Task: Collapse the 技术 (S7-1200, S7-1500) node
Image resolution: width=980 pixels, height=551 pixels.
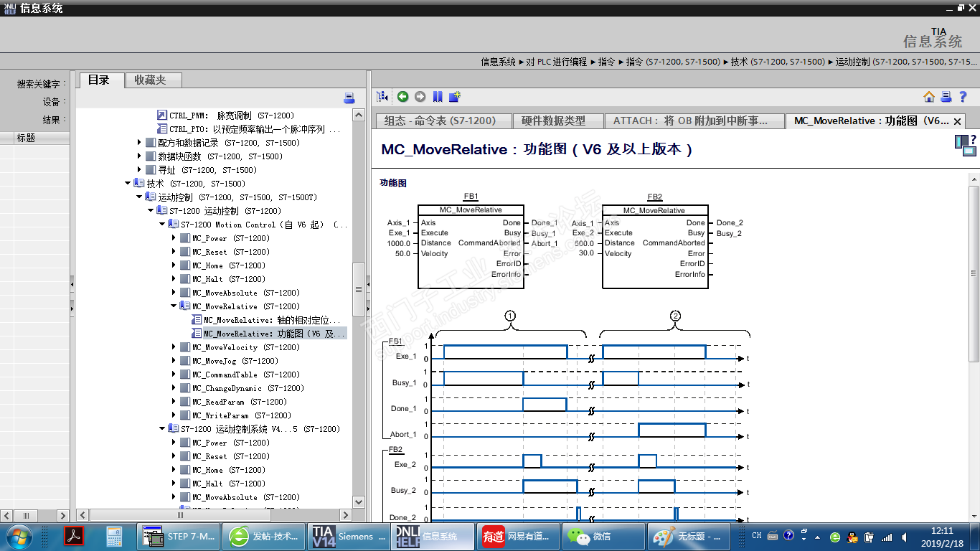Action: (x=128, y=184)
